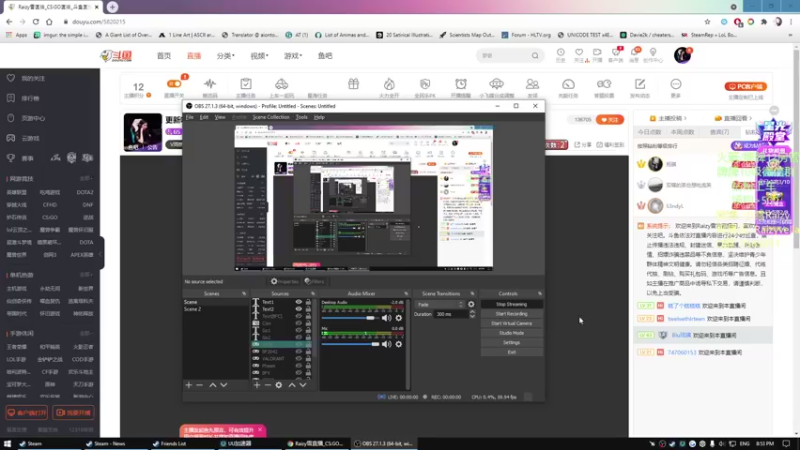Image resolution: width=800 pixels, height=450 pixels.
Task: Pop out the Controls dock panel icon
Action: (540, 294)
